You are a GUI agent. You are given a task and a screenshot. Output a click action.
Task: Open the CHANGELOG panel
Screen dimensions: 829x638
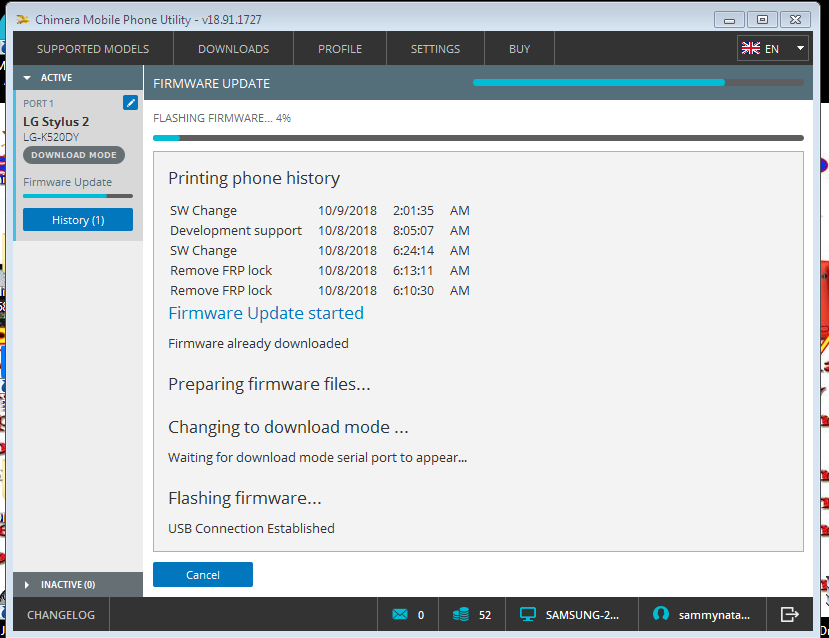pyautogui.click(x=61, y=615)
